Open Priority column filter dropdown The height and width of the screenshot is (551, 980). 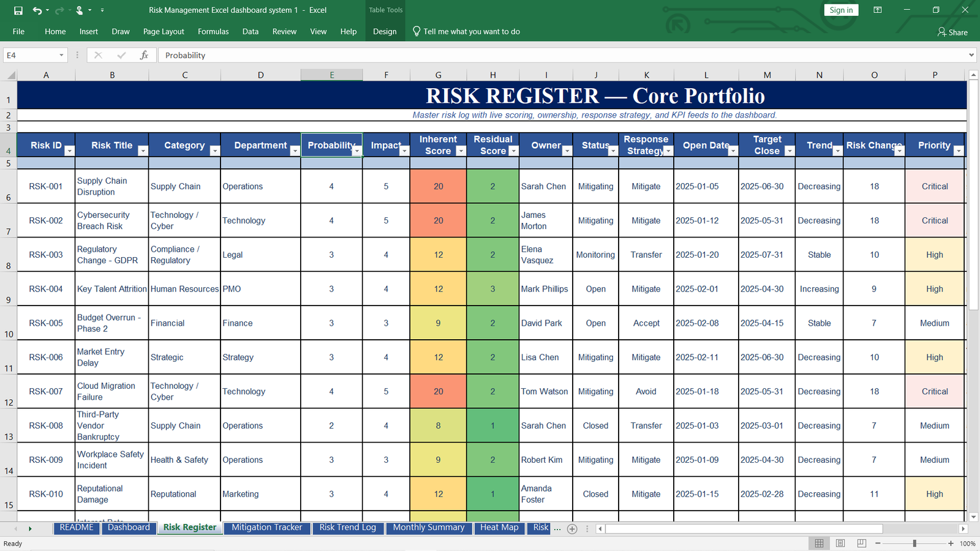click(959, 151)
